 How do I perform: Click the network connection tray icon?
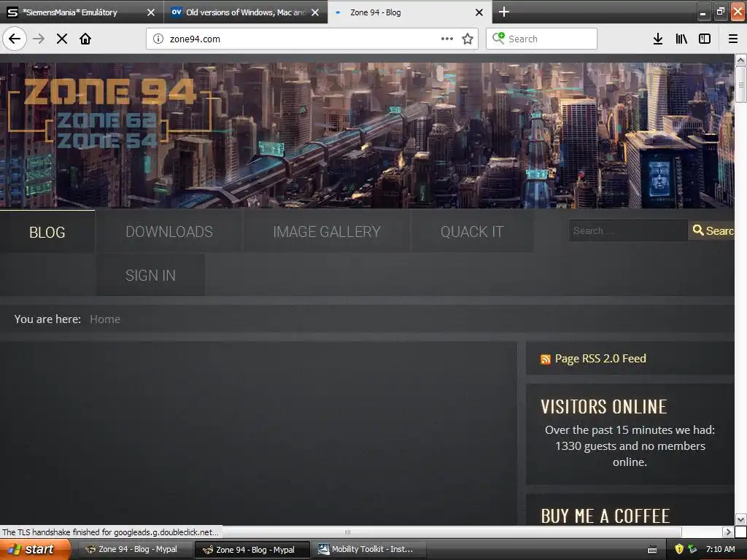click(x=693, y=549)
